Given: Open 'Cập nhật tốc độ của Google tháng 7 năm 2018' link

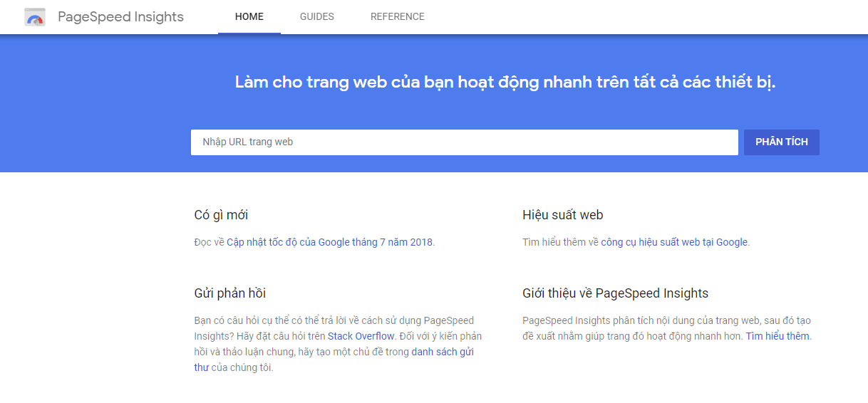Looking at the screenshot, I should tap(329, 242).
